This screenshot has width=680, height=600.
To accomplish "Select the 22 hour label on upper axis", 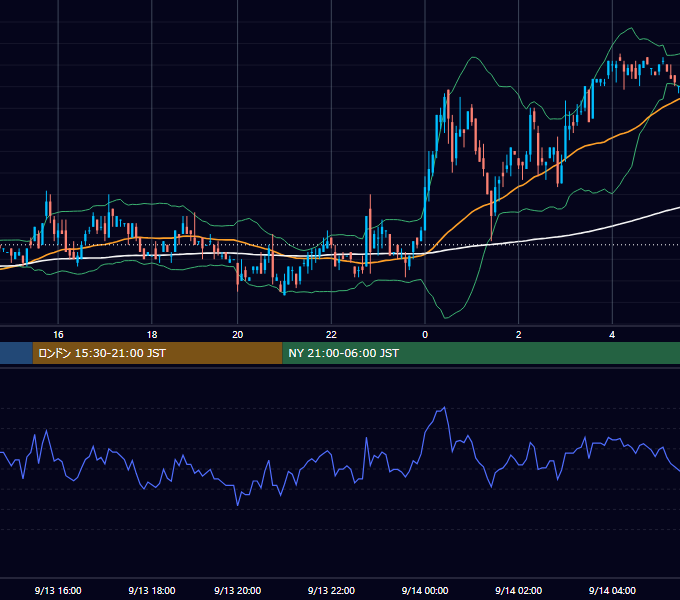I will point(331,335).
